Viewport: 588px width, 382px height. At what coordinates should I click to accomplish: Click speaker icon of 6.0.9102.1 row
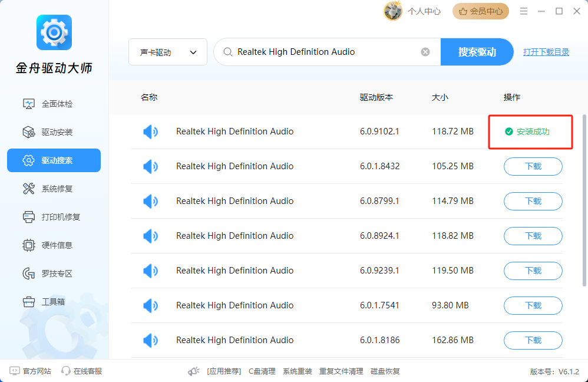(x=150, y=131)
